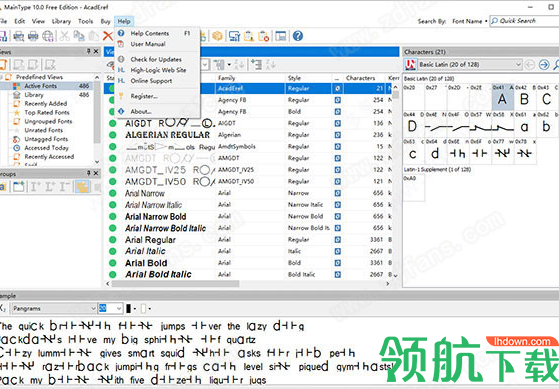This screenshot has height=389, width=559.
Task: Click the white sample background color swatch
Action: (143, 309)
